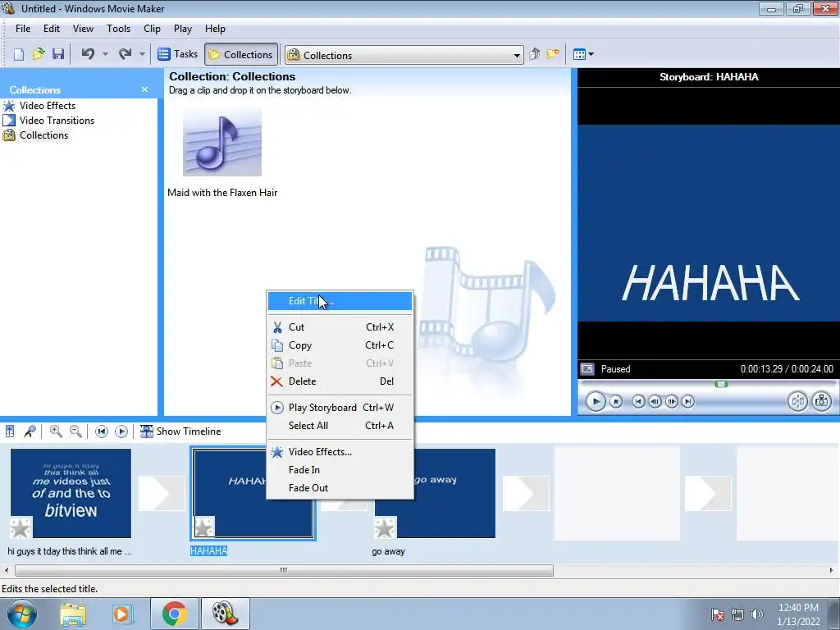Play the preview monitor
This screenshot has width=840, height=630.
596,401
